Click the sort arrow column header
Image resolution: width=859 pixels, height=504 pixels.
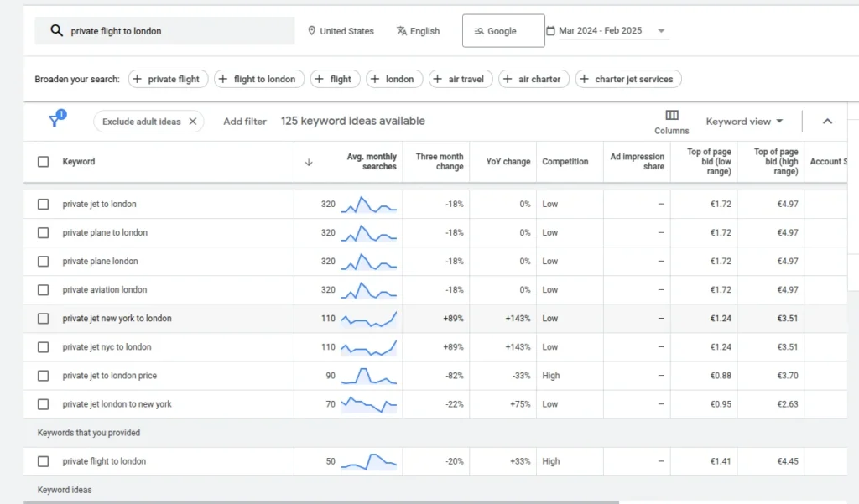(309, 162)
